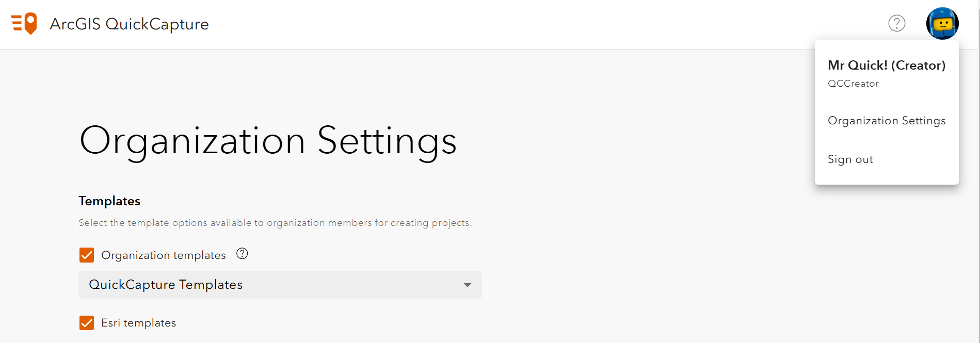Viewport: 980px width, 343px height.
Task: Select Organization Settings from the account menu
Action: [x=887, y=121]
